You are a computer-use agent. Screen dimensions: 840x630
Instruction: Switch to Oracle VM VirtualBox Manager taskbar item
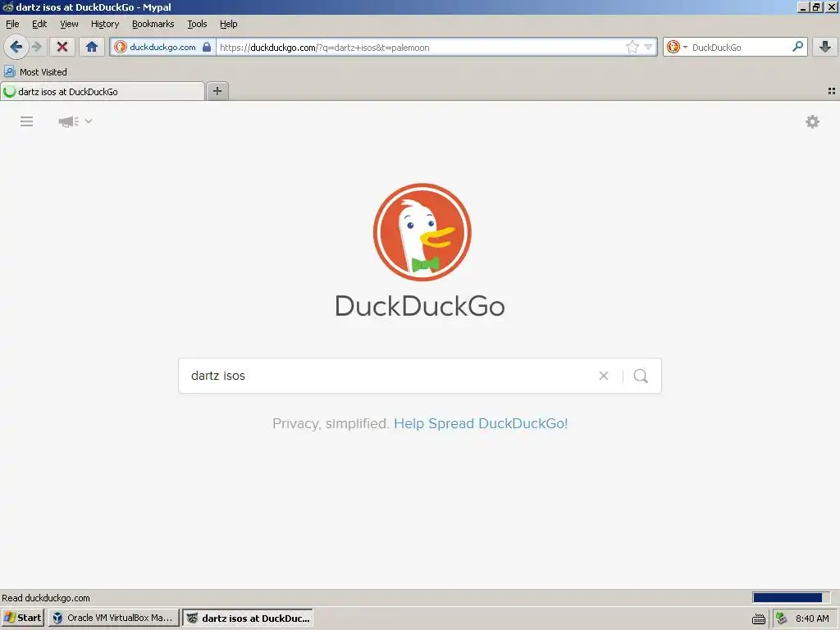[113, 618]
